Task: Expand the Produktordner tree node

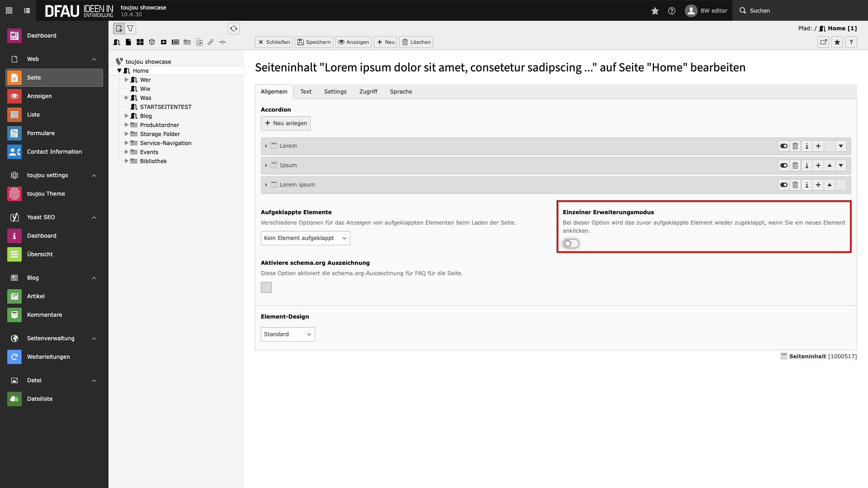Action: 127,125
